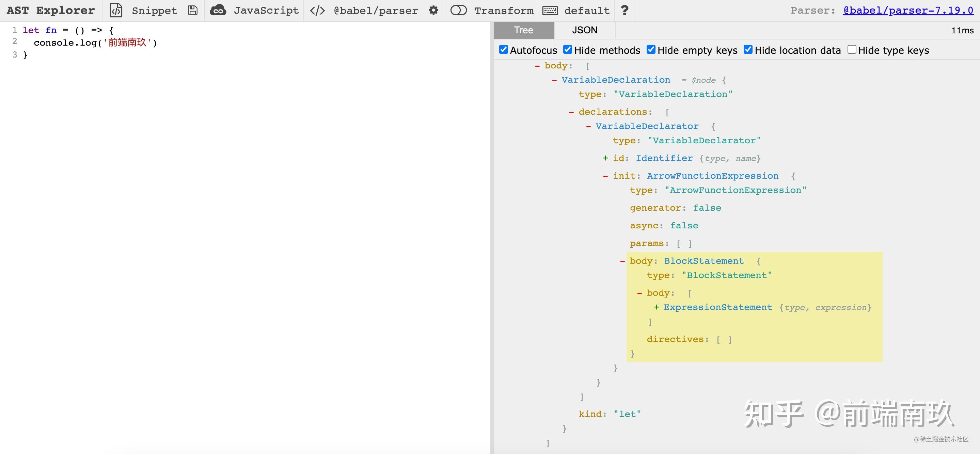Expand the ExpressionStatement node

(656, 307)
